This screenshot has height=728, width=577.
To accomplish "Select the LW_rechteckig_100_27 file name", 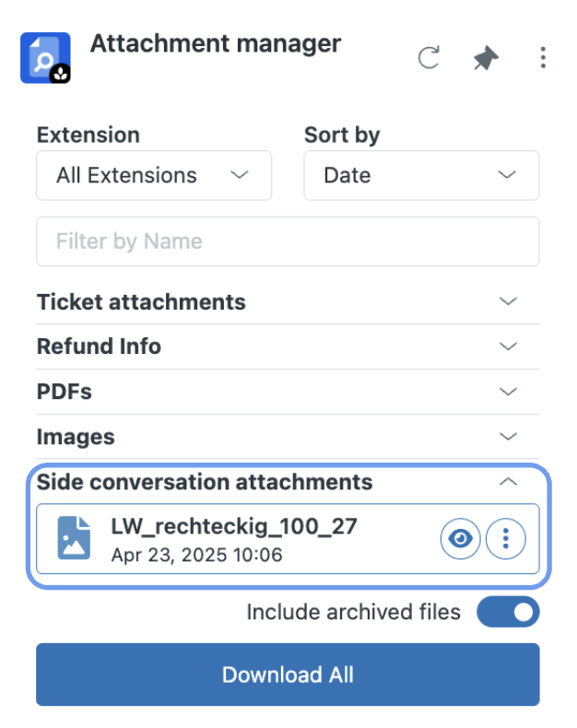I will pyautogui.click(x=234, y=526).
